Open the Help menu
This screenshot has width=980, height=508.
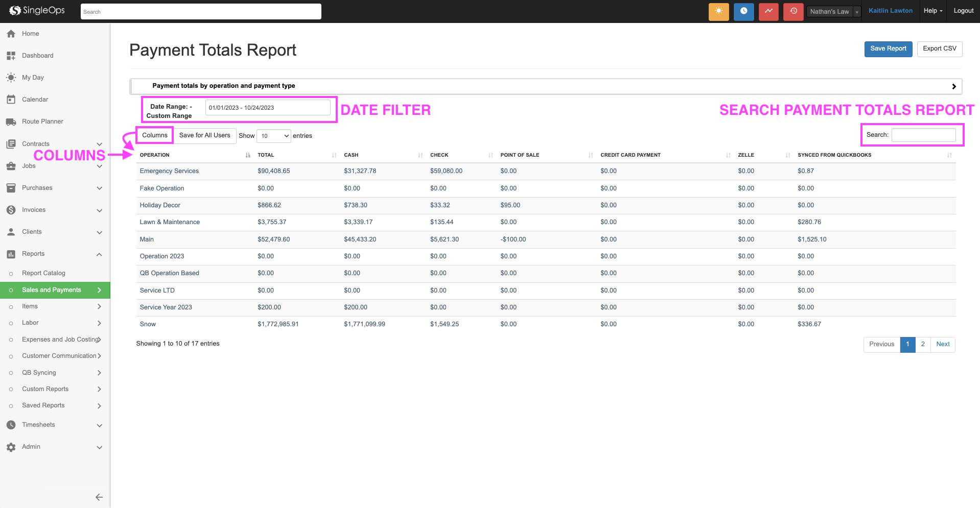(932, 11)
